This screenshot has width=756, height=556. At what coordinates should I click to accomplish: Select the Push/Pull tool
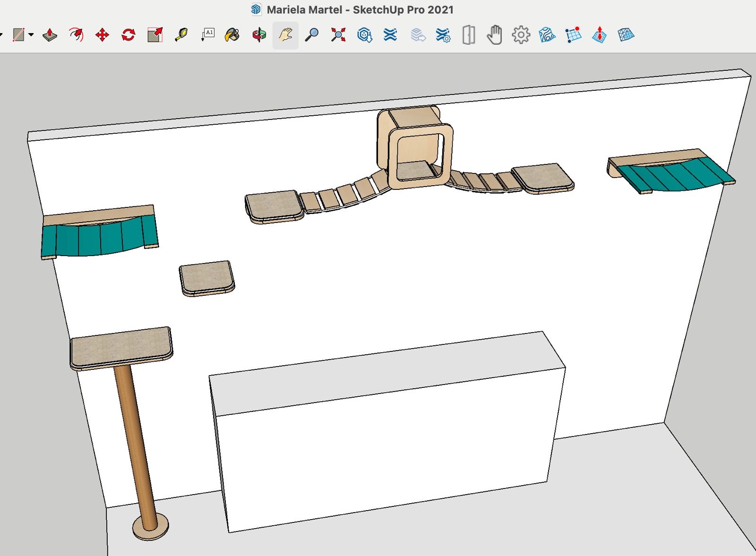pos(50,35)
